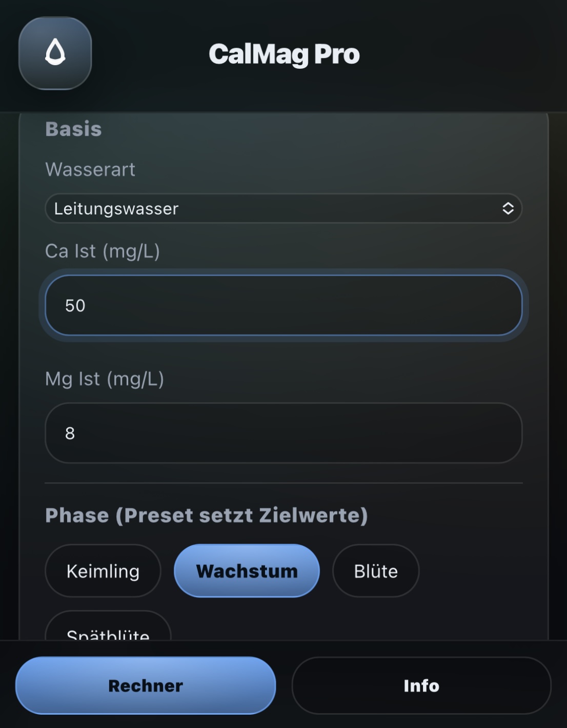Click the up-down chevron arrows in Wasserart selector
Screen dimensions: 567x728
(508, 208)
